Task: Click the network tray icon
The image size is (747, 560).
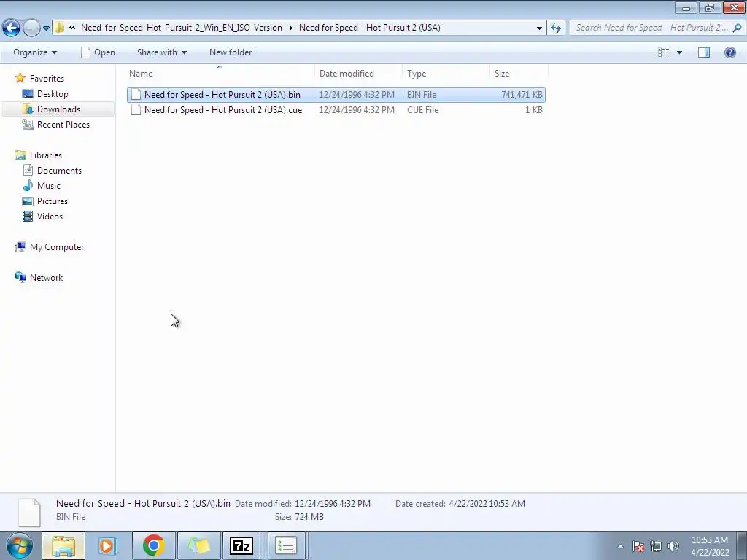Action: 656,546
